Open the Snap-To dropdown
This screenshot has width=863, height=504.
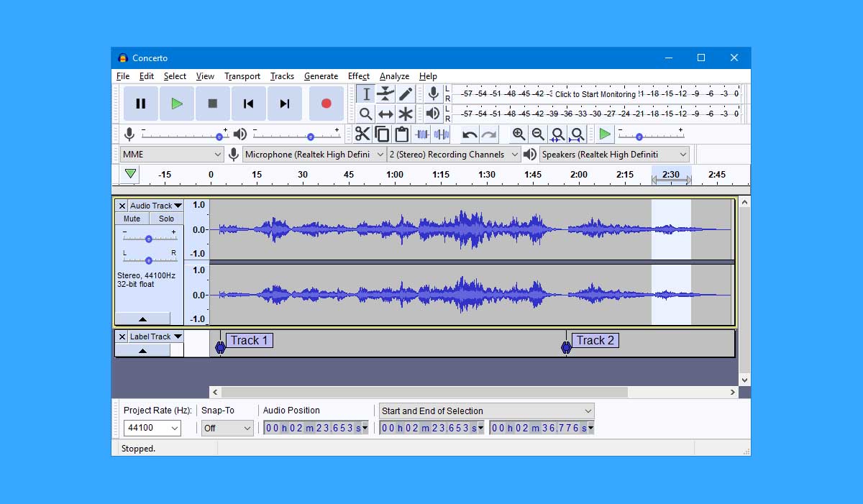[227, 428]
